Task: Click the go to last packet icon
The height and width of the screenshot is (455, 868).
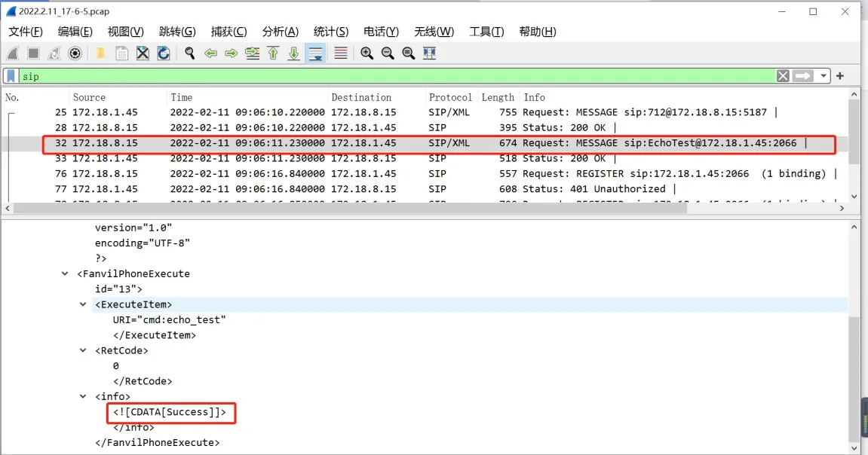Action: coord(293,53)
